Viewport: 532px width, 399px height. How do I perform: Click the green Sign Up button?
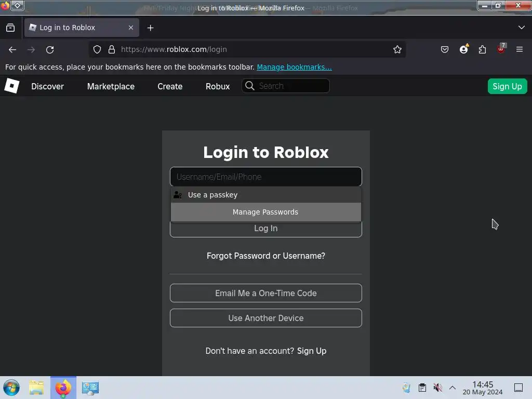507,87
